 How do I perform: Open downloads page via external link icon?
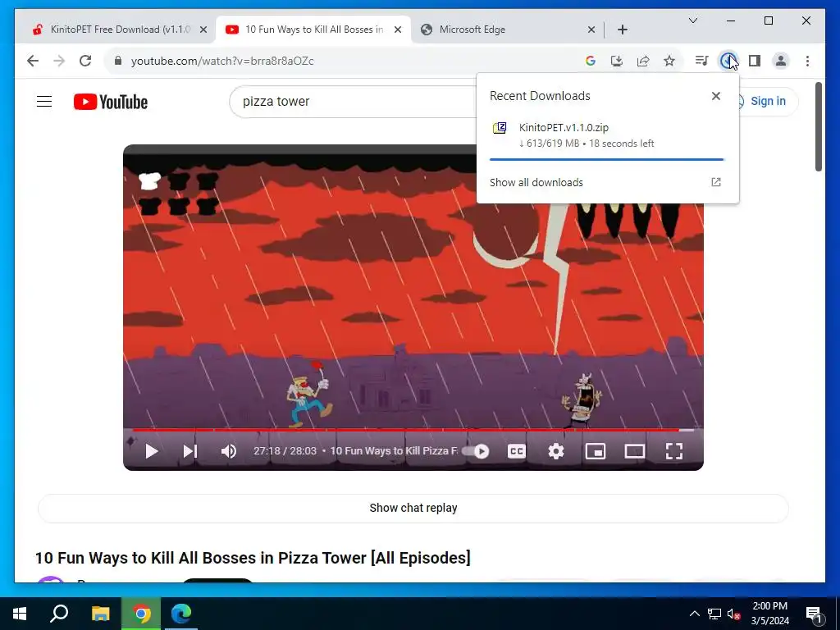pos(715,182)
